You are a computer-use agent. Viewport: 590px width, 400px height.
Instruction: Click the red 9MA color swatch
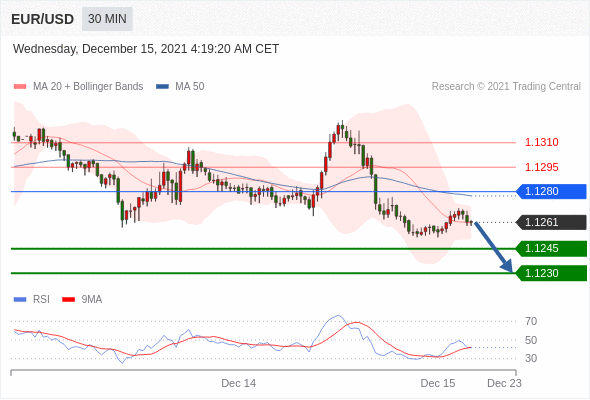click(x=68, y=300)
